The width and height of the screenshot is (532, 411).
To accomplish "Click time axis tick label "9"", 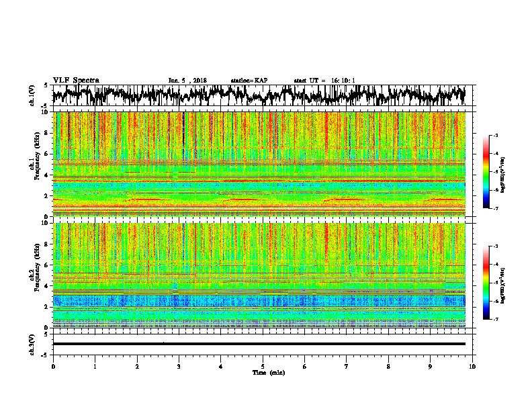I will (x=430, y=367).
